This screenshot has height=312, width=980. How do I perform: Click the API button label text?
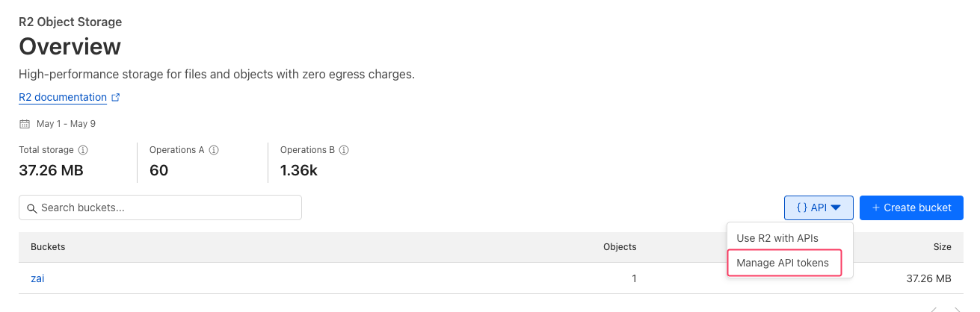(819, 208)
